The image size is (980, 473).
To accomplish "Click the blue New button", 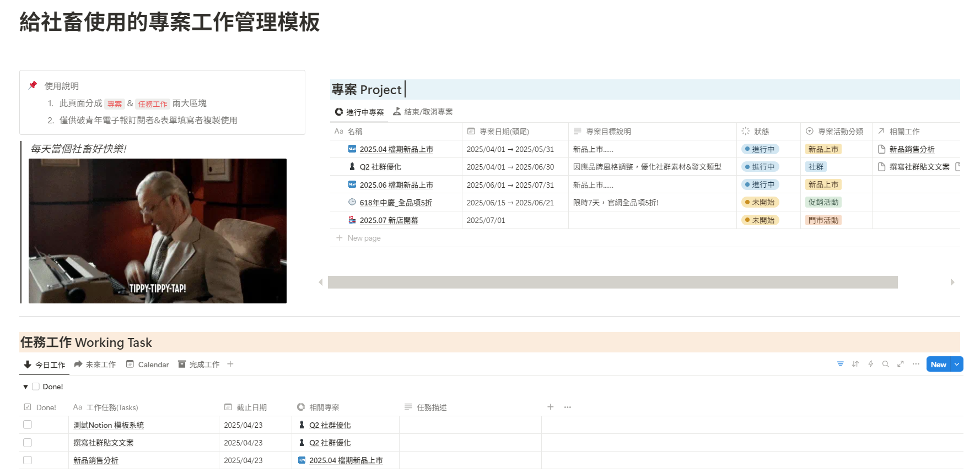I will pos(938,364).
